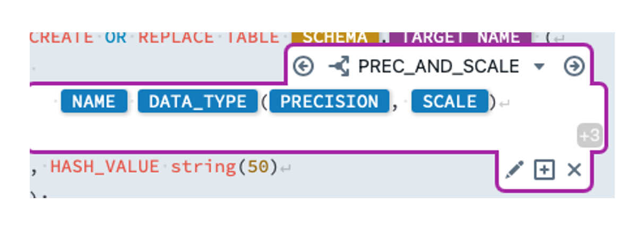The width and height of the screenshot is (644, 231).
Task: Expand the +3 hidden variants badge
Action: point(589,136)
